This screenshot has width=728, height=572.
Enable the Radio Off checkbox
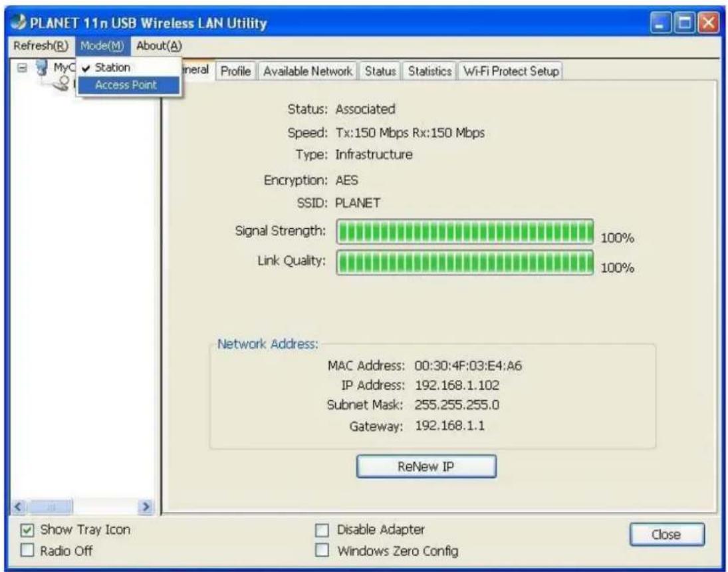pyautogui.click(x=27, y=551)
